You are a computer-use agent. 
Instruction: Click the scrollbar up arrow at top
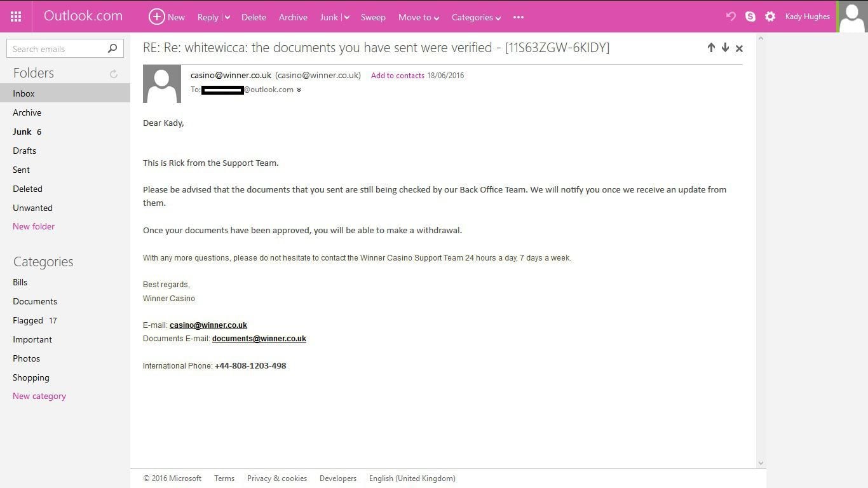pyautogui.click(x=761, y=38)
